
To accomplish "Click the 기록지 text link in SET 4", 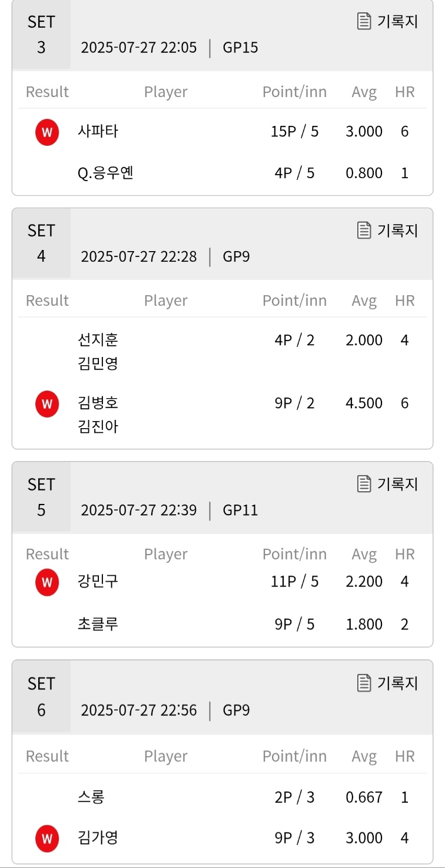I will tap(397, 230).
